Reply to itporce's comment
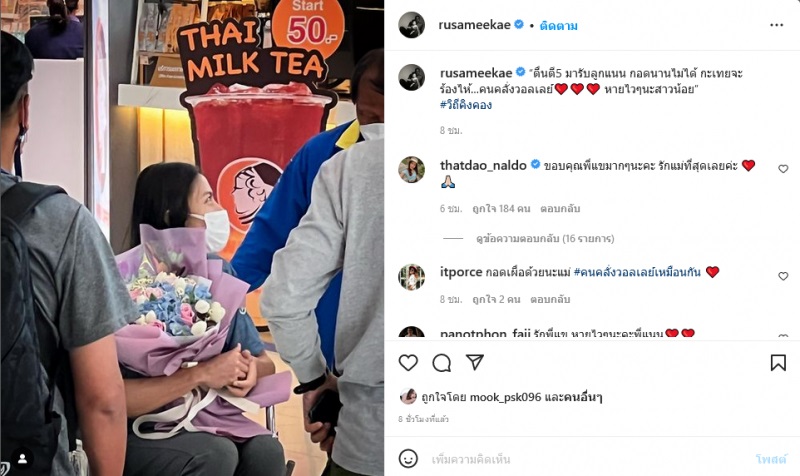The height and width of the screenshot is (476, 800). click(550, 299)
